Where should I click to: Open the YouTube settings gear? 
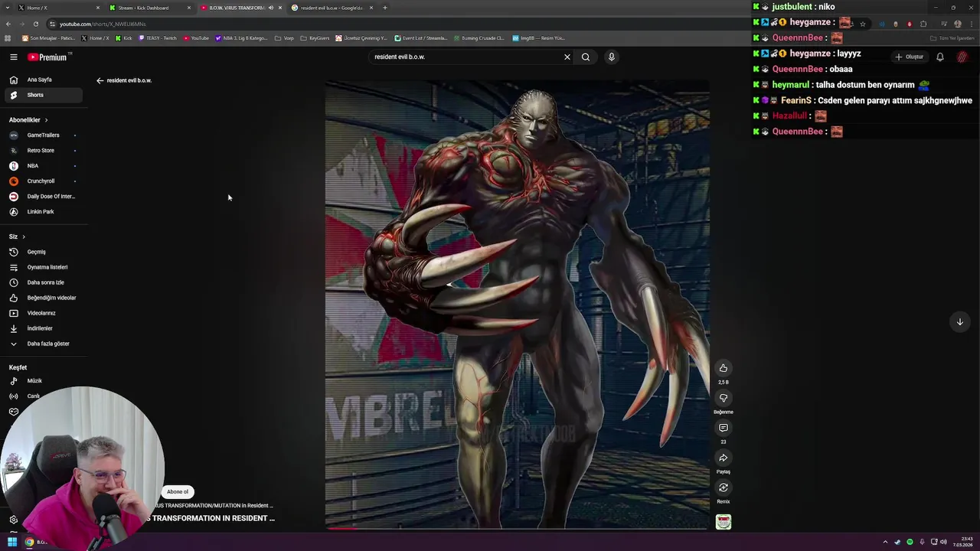(x=13, y=520)
